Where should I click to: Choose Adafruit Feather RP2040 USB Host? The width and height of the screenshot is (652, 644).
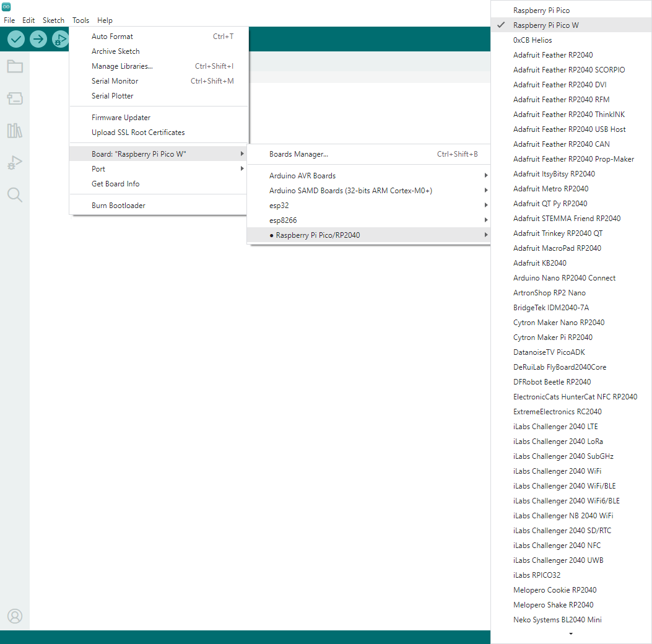point(572,129)
